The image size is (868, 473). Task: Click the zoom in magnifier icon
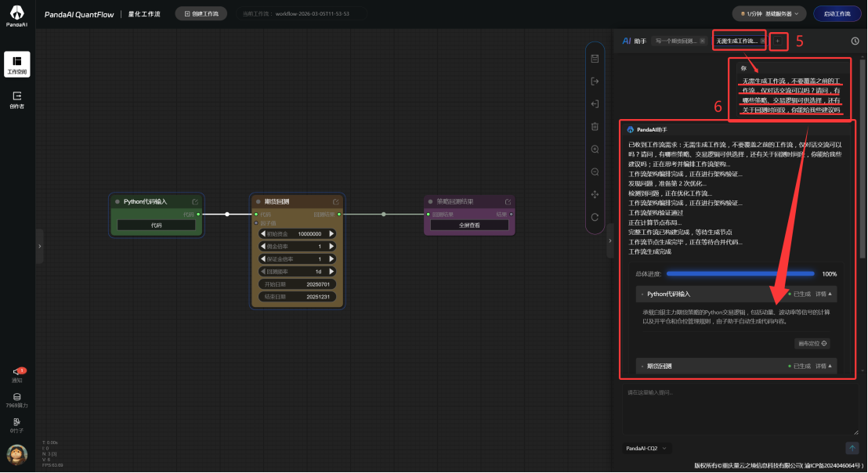[595, 150]
